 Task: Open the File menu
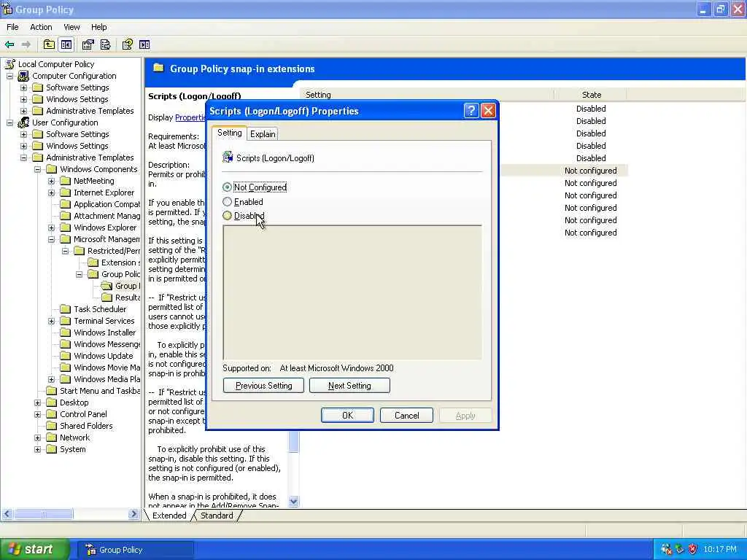pos(12,27)
